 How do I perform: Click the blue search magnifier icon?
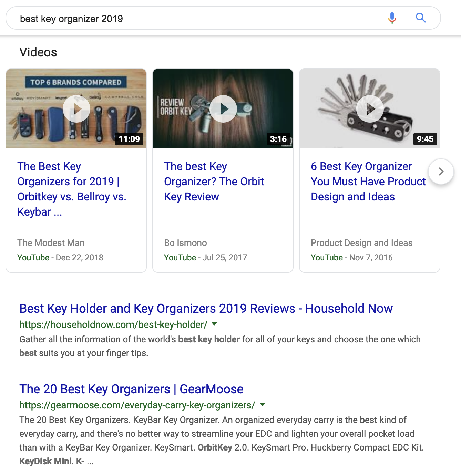click(421, 18)
